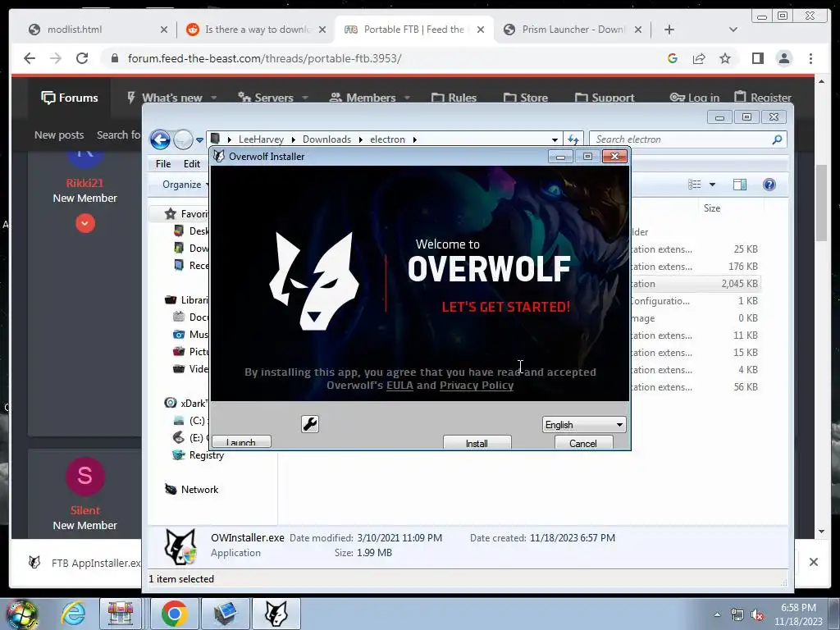Viewport: 840px width, 630px height.
Task: Select LeeHarvey in the Explorer address path
Action: coord(261,139)
